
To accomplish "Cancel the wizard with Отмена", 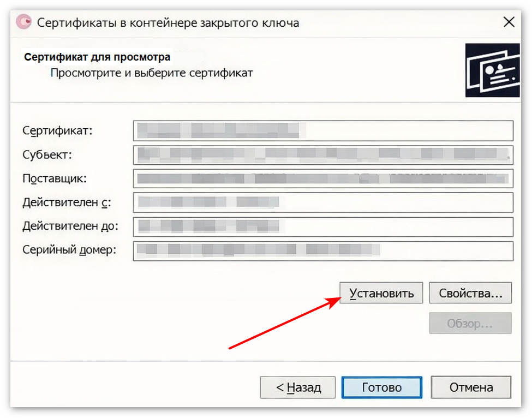I will [470, 387].
